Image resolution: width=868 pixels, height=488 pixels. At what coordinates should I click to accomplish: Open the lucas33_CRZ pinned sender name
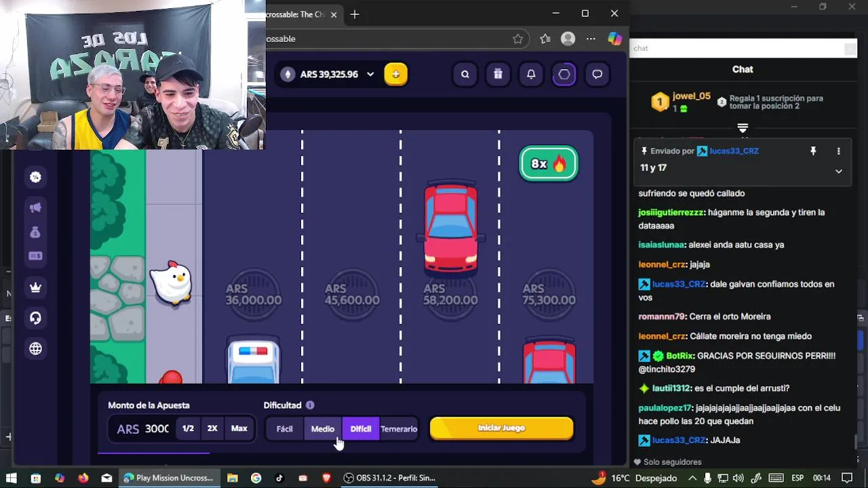point(734,151)
